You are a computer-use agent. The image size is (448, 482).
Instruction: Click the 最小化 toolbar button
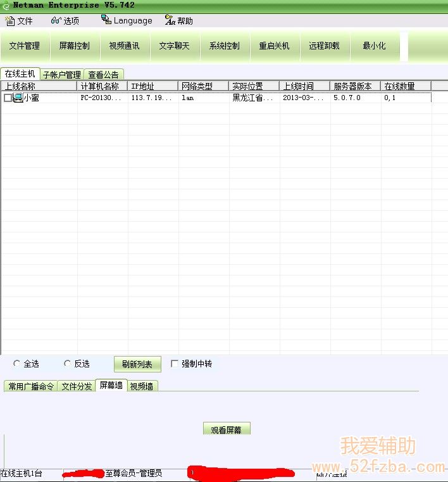point(375,46)
